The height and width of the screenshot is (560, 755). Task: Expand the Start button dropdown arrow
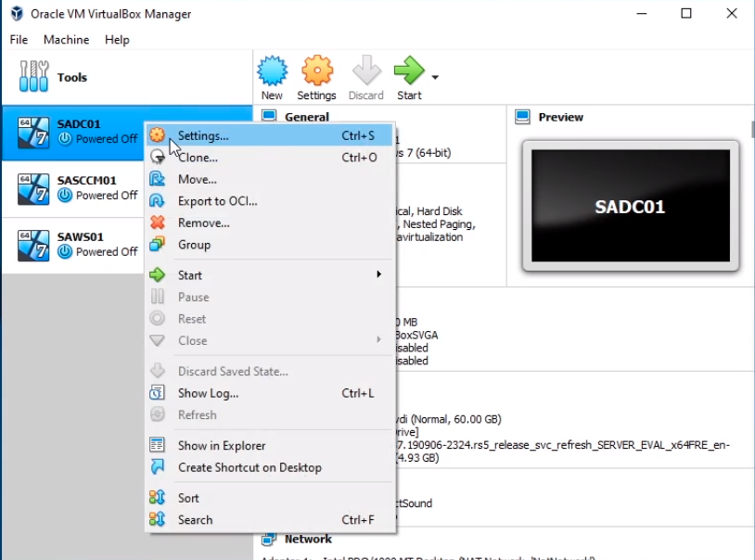(435, 77)
